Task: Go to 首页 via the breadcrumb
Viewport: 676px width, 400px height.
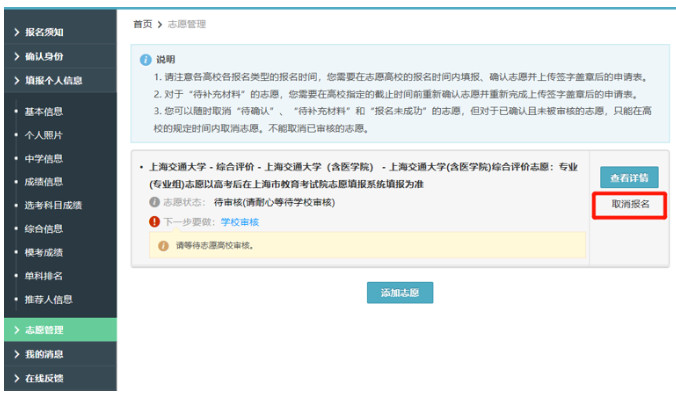Action: coord(142,24)
